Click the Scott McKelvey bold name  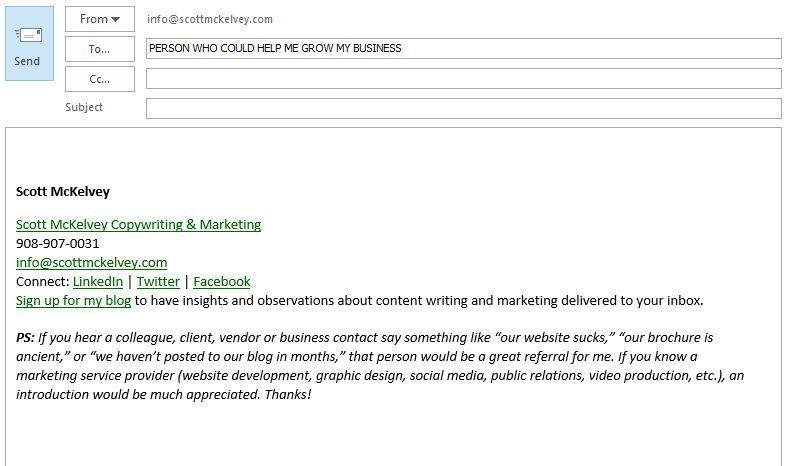pos(63,192)
